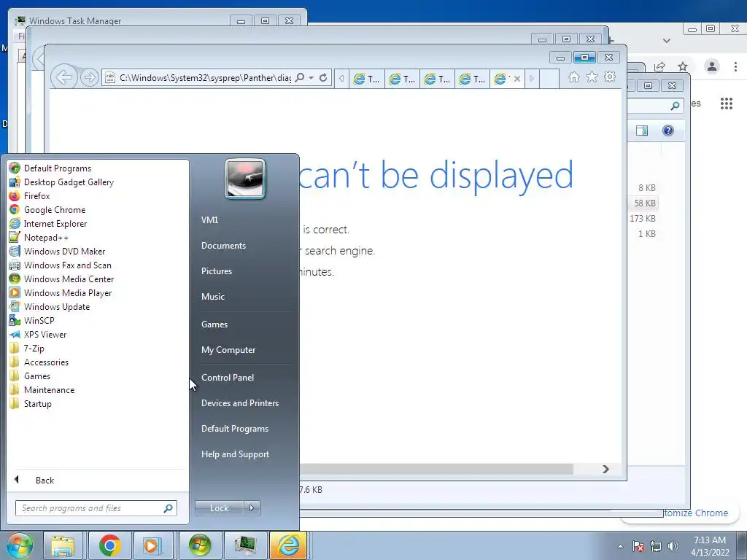Image resolution: width=747 pixels, height=560 pixels.
Task: Click Internet Explorer's back arrow
Action: (x=64, y=77)
